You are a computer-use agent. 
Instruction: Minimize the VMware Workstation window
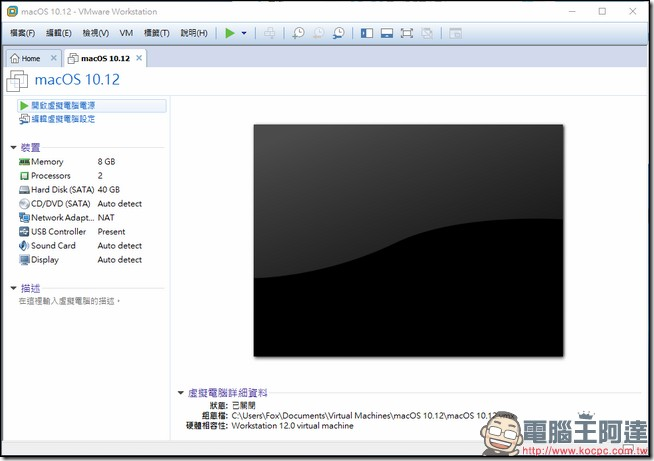click(572, 11)
